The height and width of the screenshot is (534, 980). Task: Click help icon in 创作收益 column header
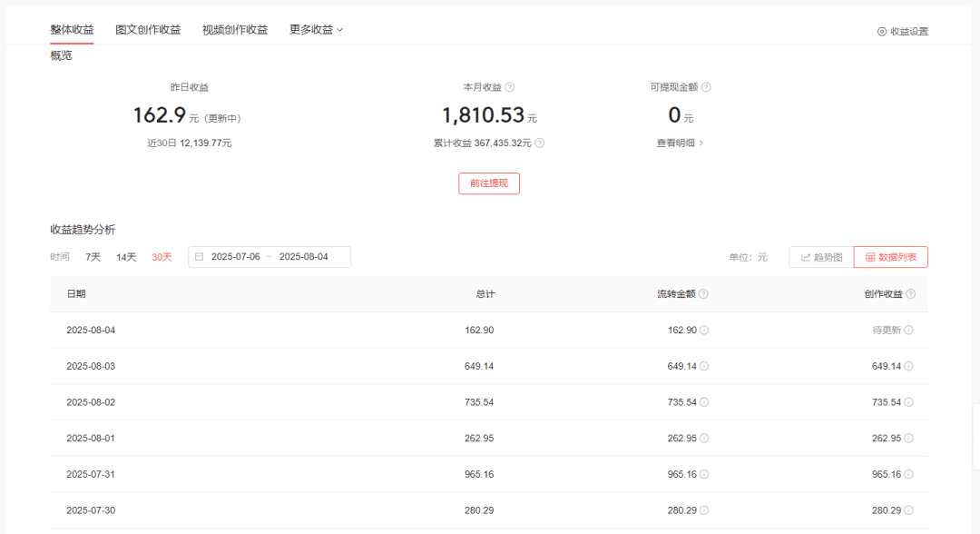[911, 294]
